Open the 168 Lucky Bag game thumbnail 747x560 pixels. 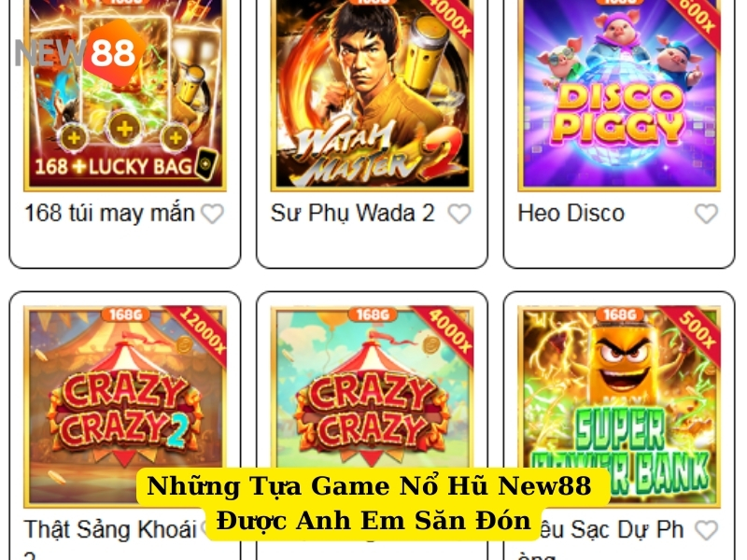point(125,94)
